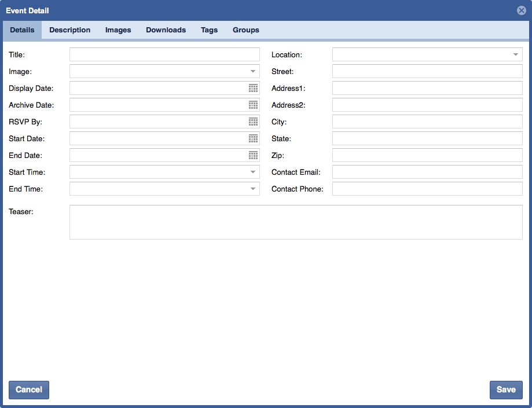Click the End Date calendar icon
532x408 pixels.
pos(253,155)
